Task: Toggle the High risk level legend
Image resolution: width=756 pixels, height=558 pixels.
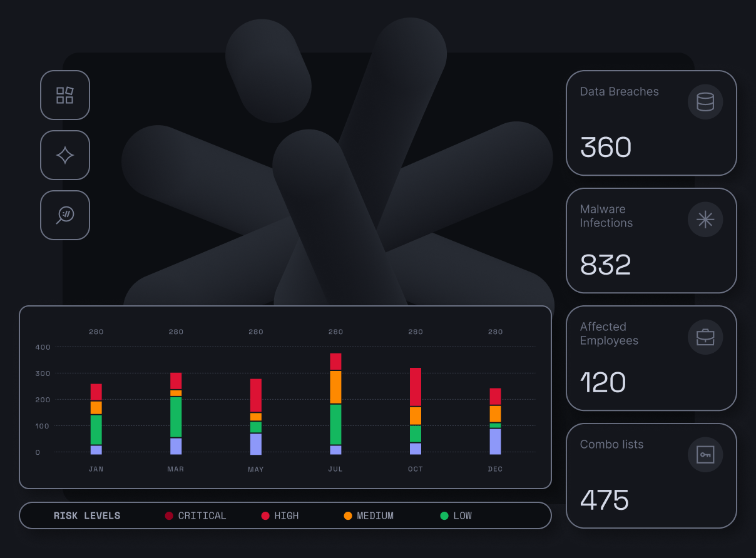Action: 280,516
